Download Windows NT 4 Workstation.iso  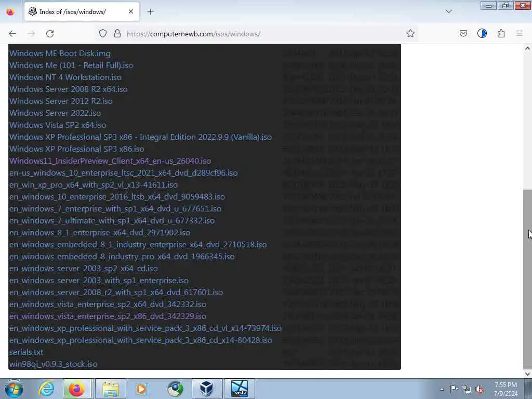[65, 77]
